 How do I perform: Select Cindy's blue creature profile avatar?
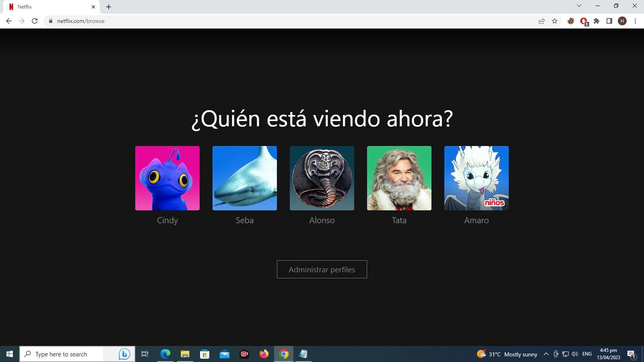click(167, 178)
